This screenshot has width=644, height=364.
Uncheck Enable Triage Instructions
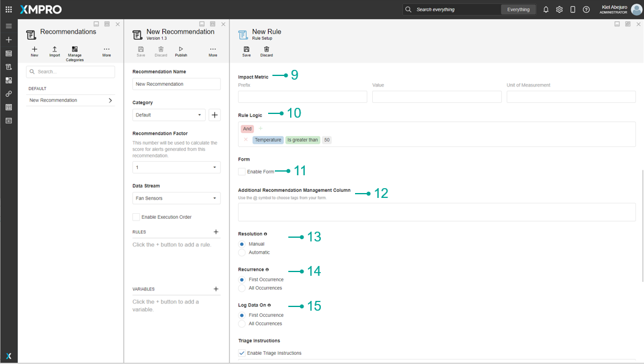(x=242, y=353)
